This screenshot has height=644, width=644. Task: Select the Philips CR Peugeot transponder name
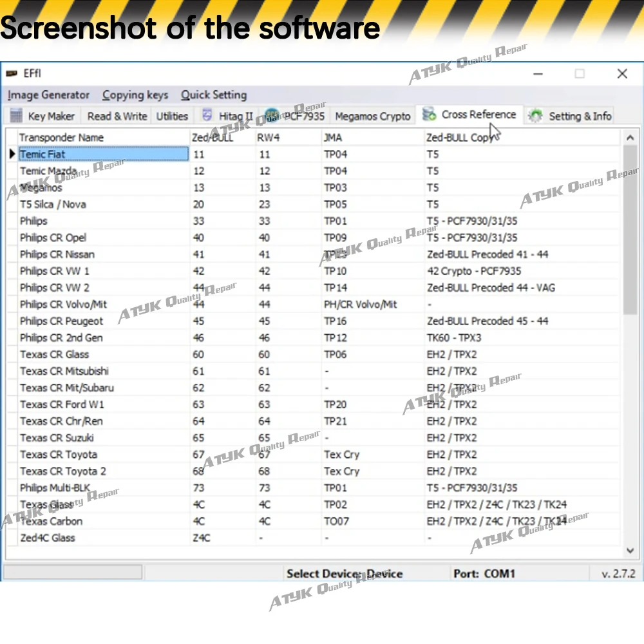tap(61, 321)
